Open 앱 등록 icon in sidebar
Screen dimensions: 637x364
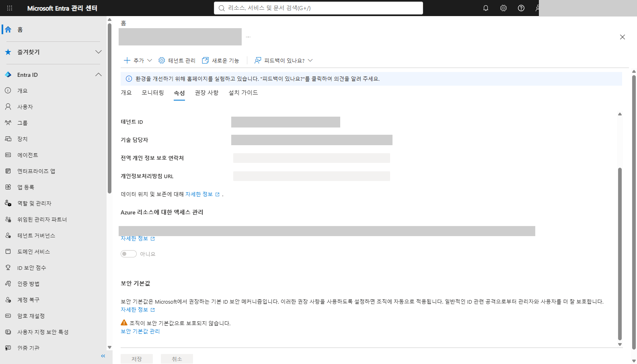click(8, 187)
